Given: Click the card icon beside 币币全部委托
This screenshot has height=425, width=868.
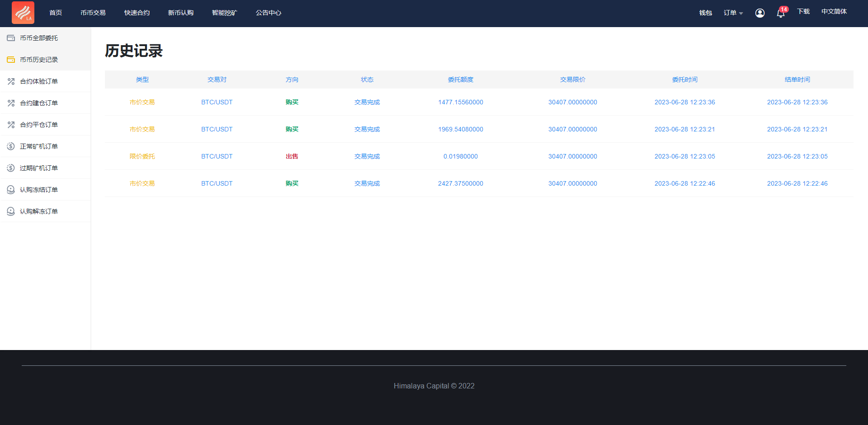Looking at the screenshot, I should (11, 38).
